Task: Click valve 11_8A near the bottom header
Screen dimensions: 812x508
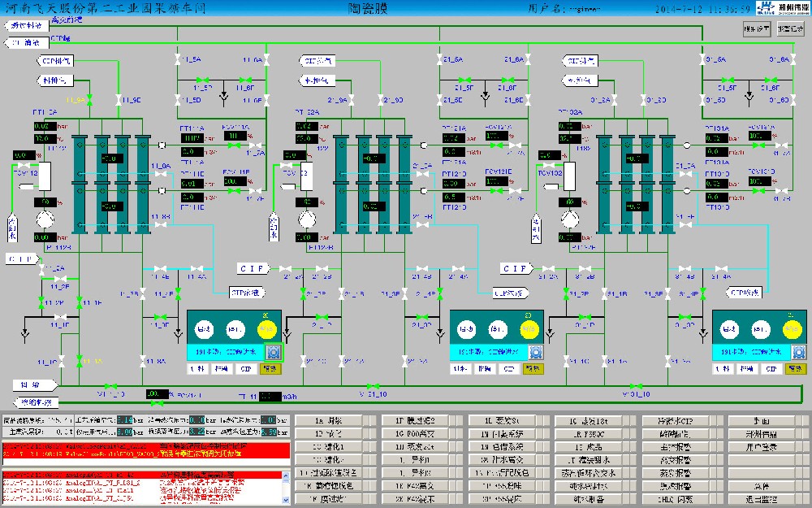Action: point(143,361)
